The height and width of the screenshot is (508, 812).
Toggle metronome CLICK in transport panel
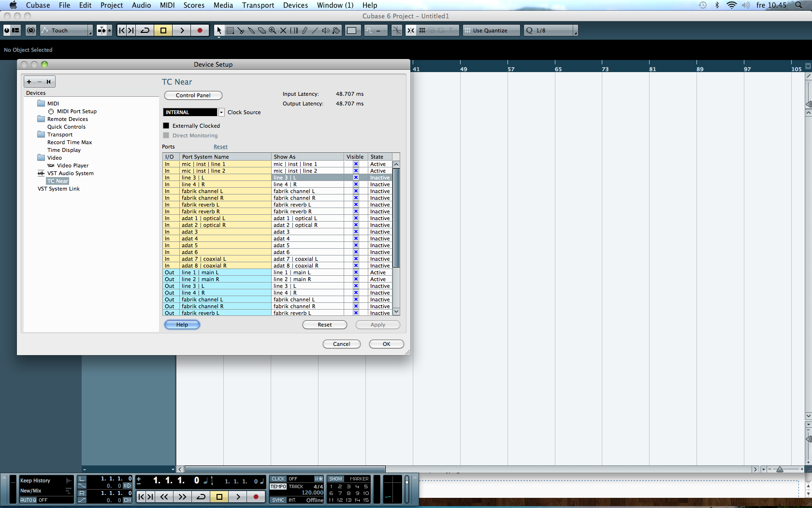tap(278, 479)
